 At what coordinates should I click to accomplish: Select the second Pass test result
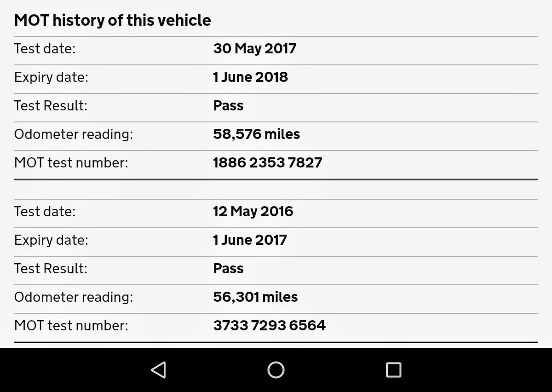coord(229,268)
